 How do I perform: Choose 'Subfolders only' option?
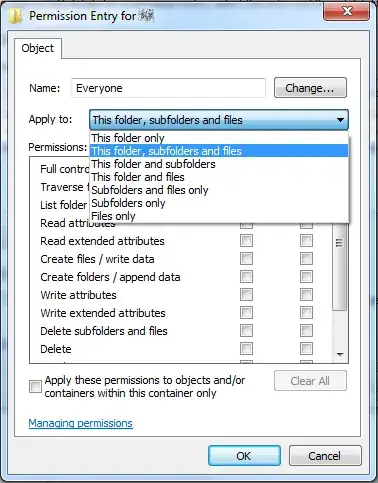(219, 203)
